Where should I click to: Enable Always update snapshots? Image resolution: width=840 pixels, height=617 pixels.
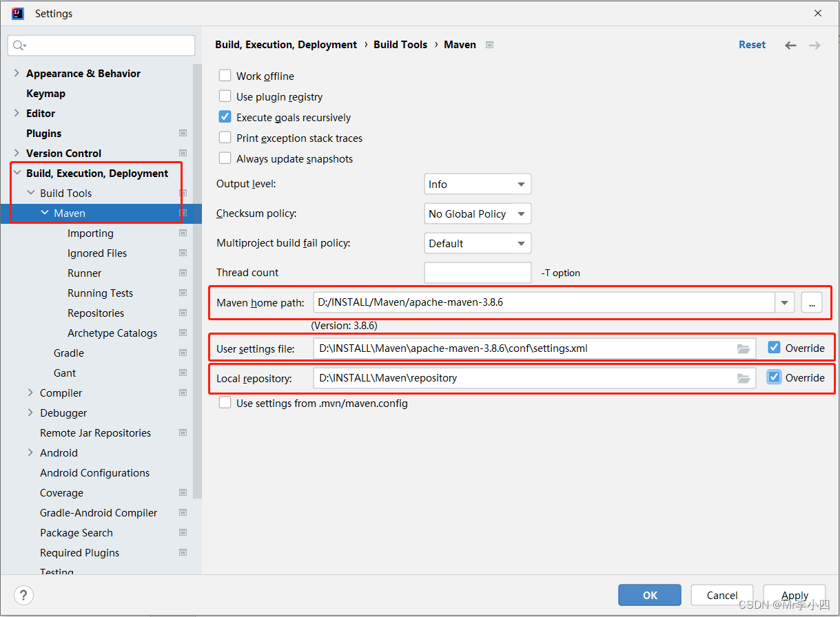pyautogui.click(x=225, y=158)
